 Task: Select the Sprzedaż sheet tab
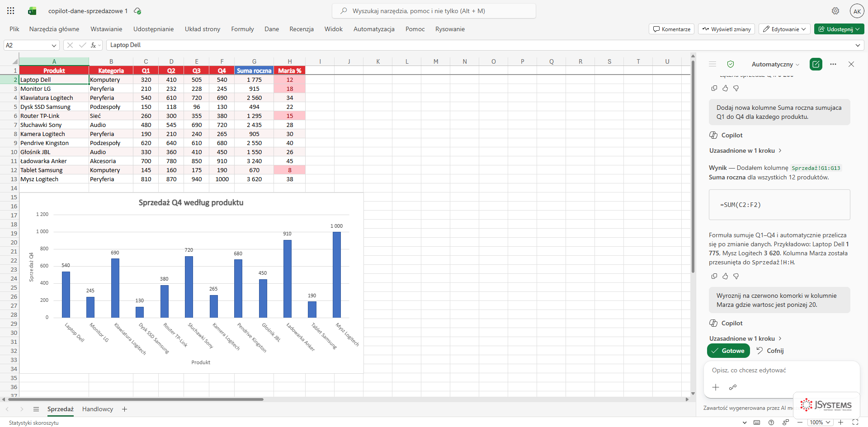[x=61, y=409]
